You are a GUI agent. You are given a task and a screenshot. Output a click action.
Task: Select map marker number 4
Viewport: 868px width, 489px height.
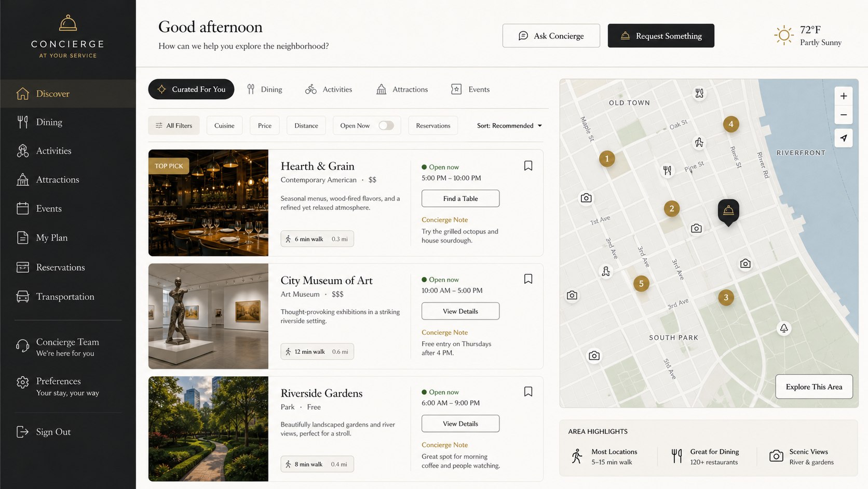(731, 124)
